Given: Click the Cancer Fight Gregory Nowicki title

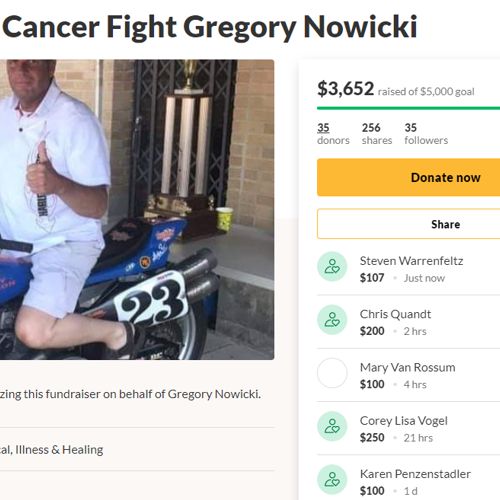Looking at the screenshot, I should point(210,27).
